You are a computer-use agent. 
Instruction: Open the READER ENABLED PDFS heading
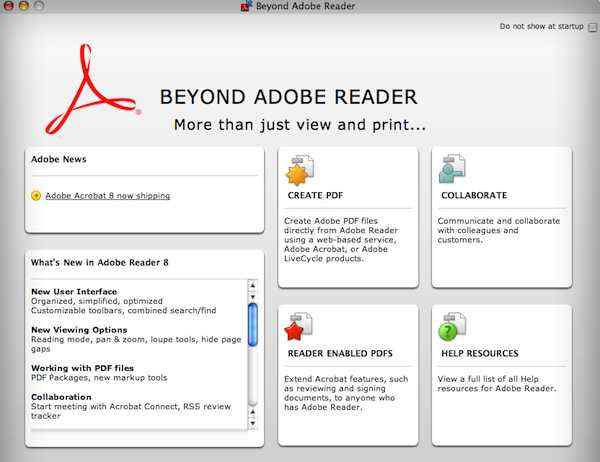click(x=340, y=353)
